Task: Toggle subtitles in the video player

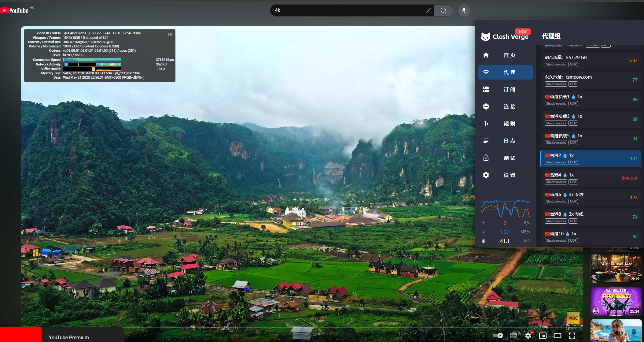Action: (513, 336)
